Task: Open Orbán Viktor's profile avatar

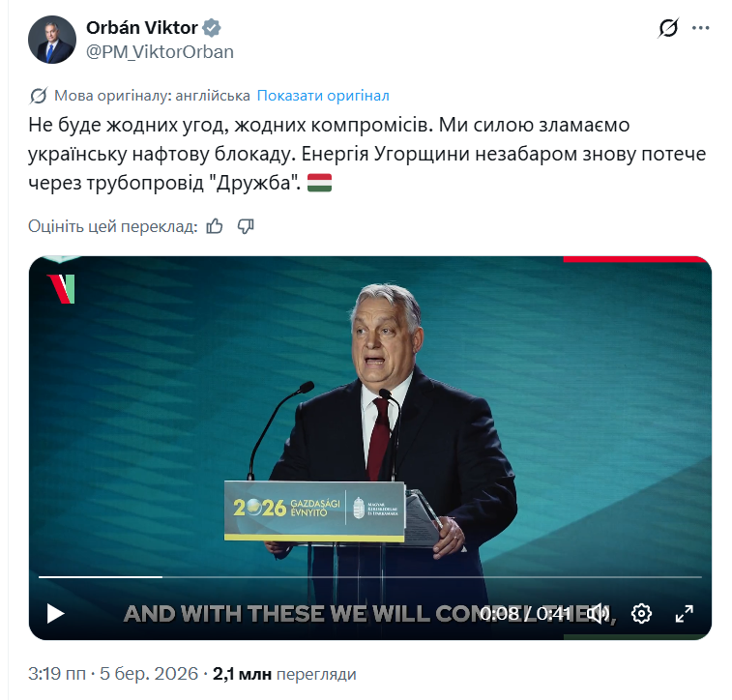Action: (x=52, y=40)
